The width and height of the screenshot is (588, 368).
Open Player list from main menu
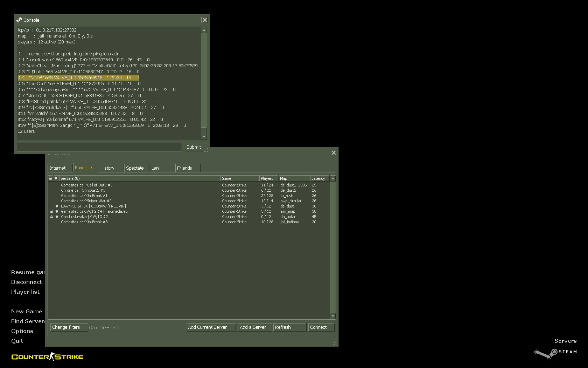(25, 292)
